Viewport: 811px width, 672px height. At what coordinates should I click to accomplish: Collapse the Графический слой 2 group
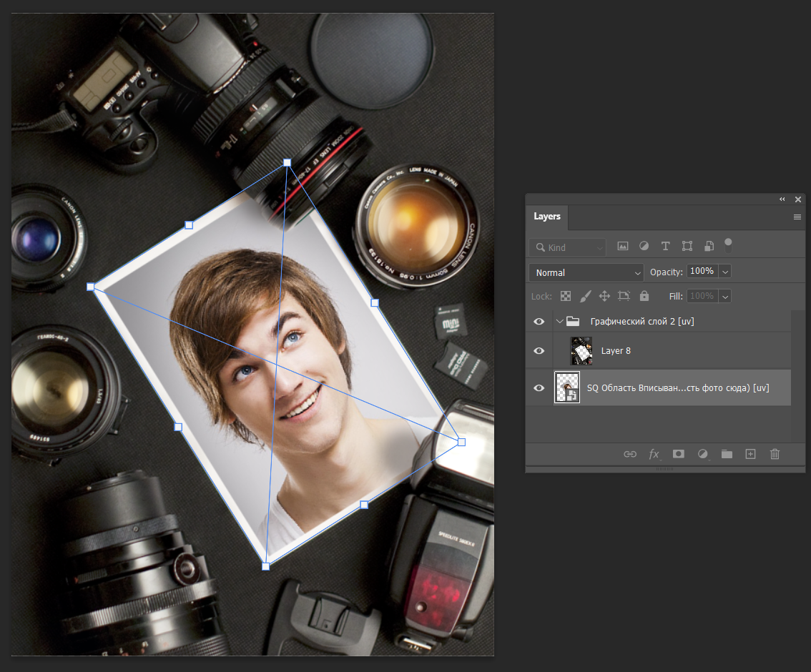560,322
